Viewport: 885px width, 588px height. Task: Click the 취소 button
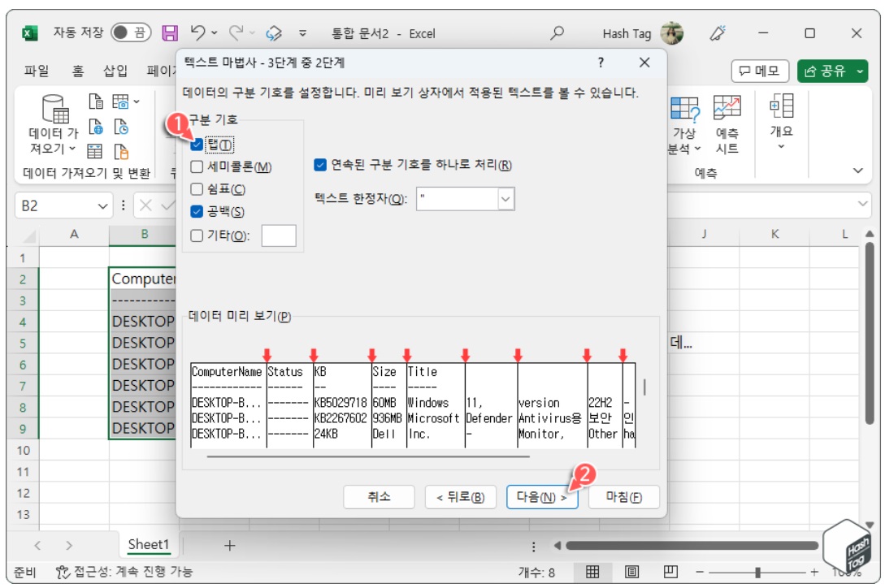coord(379,496)
